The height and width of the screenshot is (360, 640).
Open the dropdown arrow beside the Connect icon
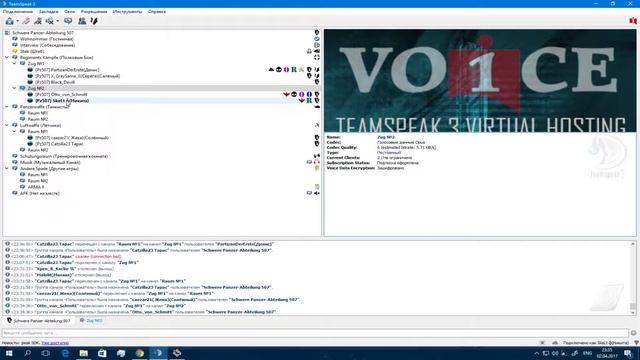click(x=18, y=21)
